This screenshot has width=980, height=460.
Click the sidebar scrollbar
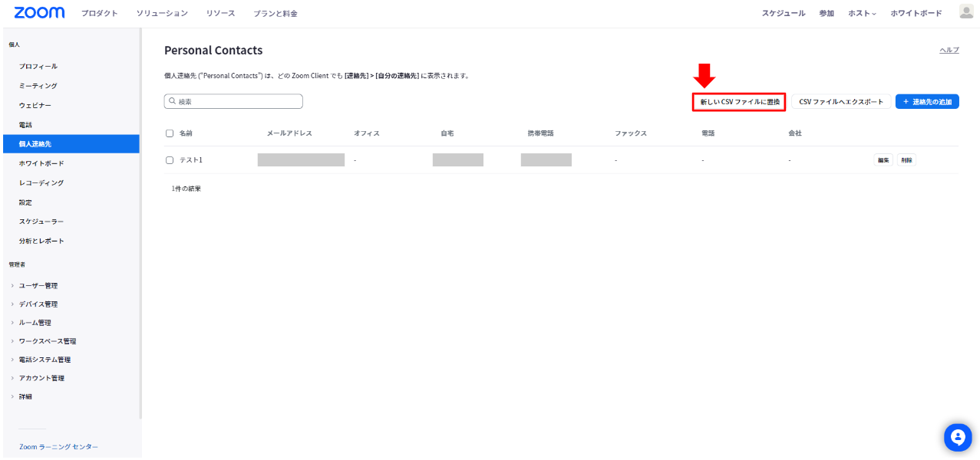pos(141,222)
